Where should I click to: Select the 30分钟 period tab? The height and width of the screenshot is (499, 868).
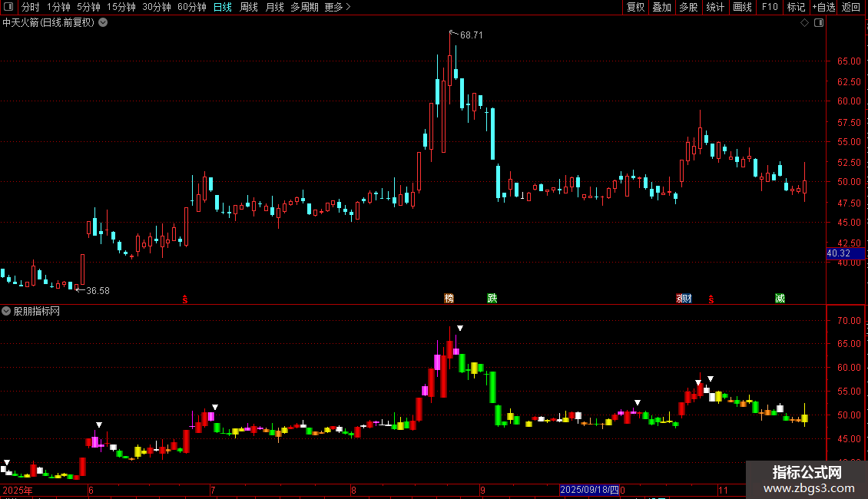click(x=157, y=7)
